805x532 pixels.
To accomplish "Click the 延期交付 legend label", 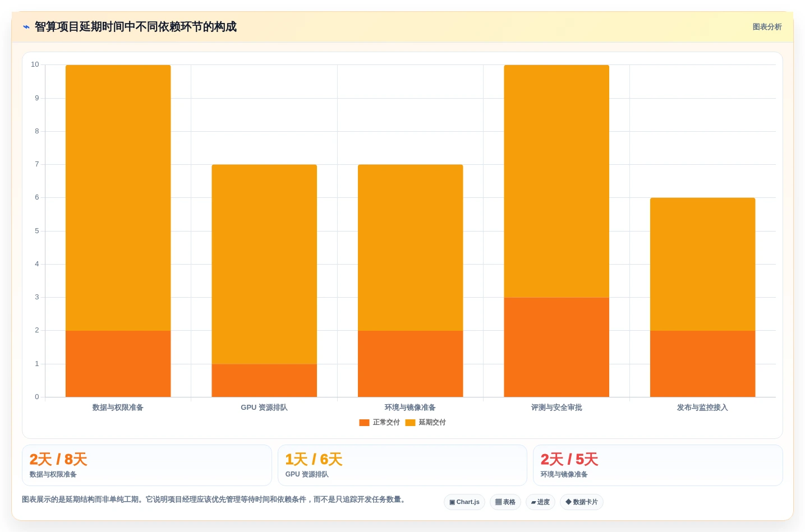I will (432, 423).
